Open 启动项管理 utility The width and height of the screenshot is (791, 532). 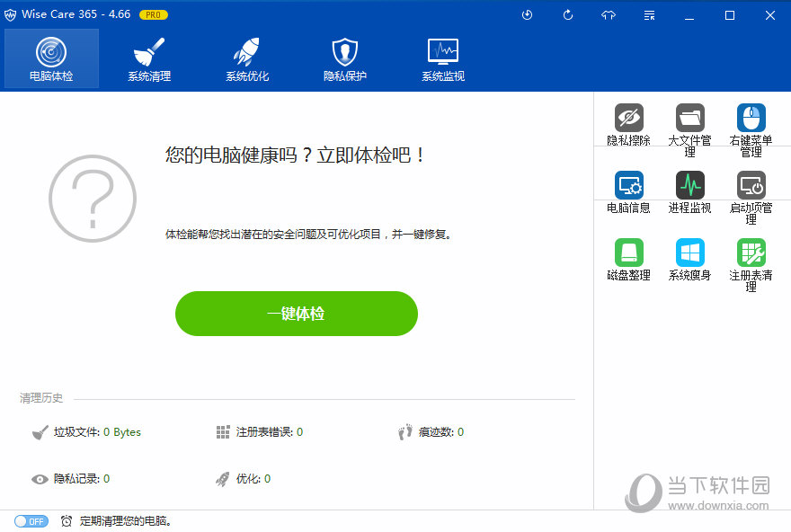(x=751, y=198)
